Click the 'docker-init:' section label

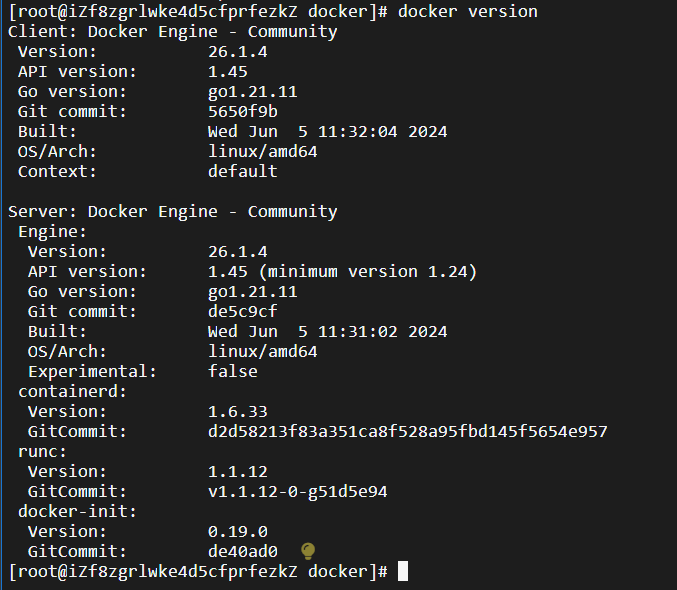[77, 511]
